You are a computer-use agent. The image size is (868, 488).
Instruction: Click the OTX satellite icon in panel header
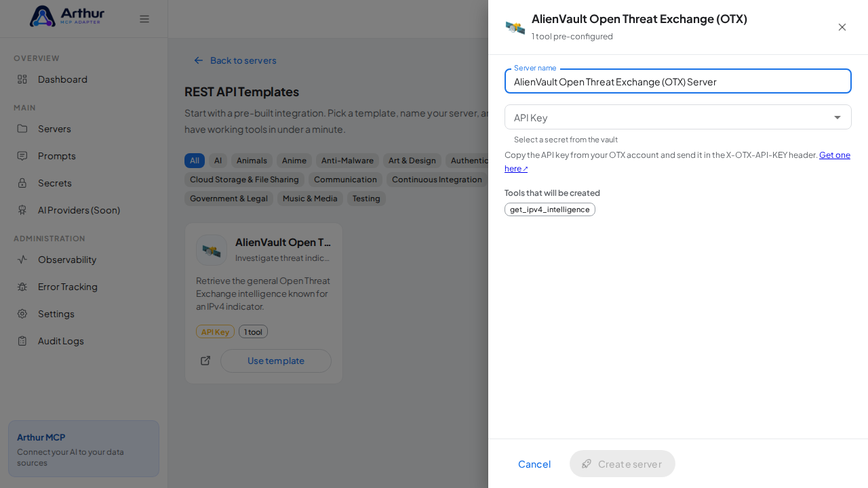click(x=515, y=27)
